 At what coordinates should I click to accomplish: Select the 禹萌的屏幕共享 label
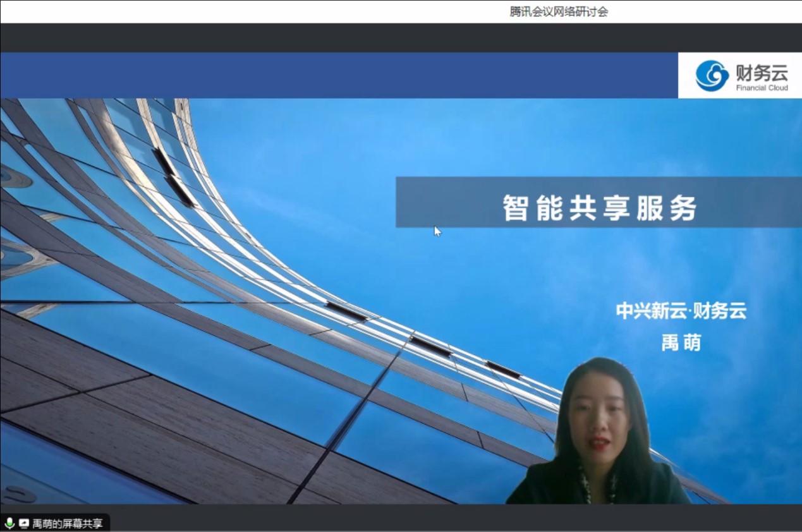coord(67,524)
